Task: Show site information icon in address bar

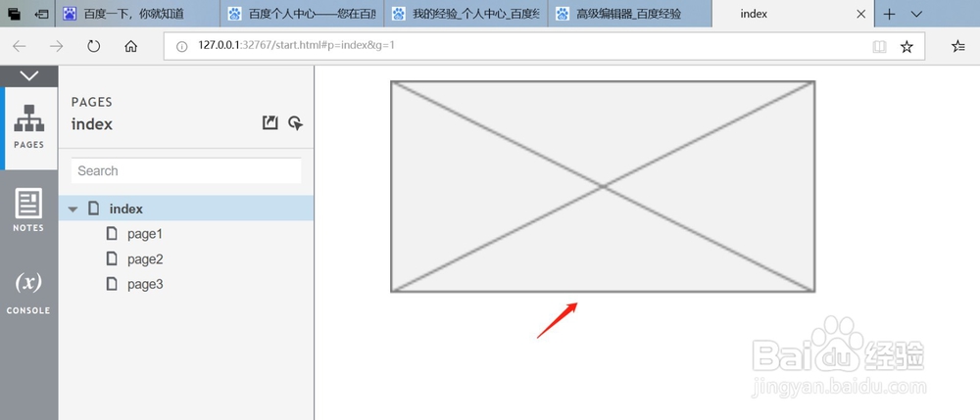Action: click(182, 46)
